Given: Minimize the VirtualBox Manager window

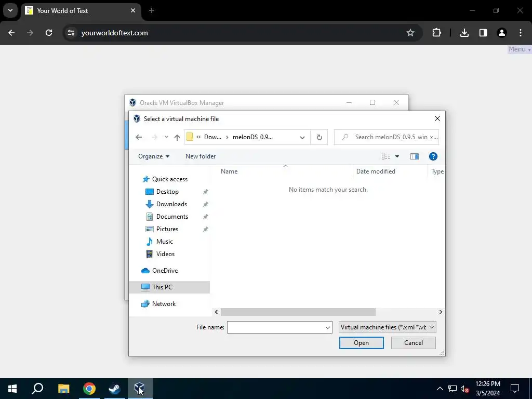Looking at the screenshot, I should [349, 102].
